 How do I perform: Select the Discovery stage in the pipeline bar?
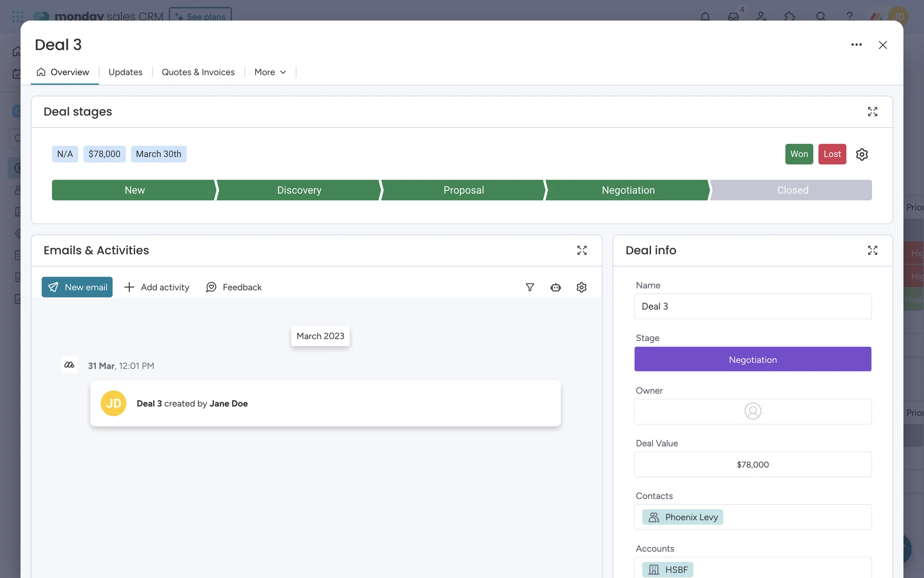pos(299,190)
